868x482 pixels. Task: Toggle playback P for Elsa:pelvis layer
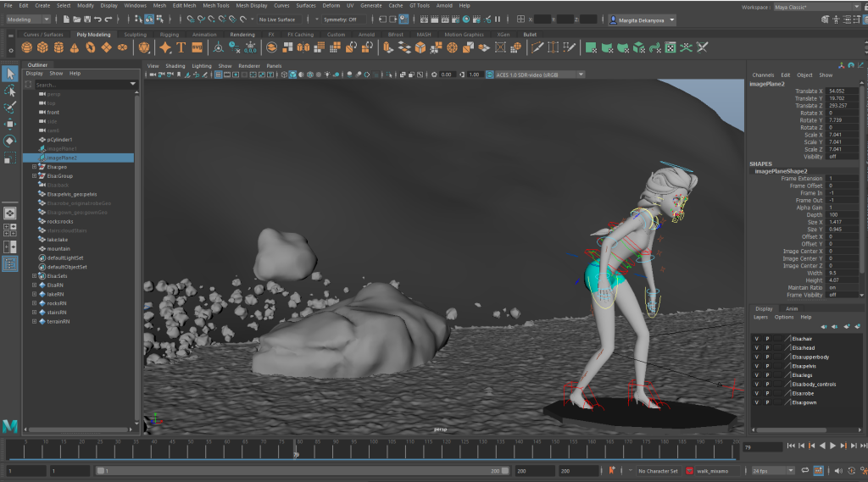click(767, 366)
